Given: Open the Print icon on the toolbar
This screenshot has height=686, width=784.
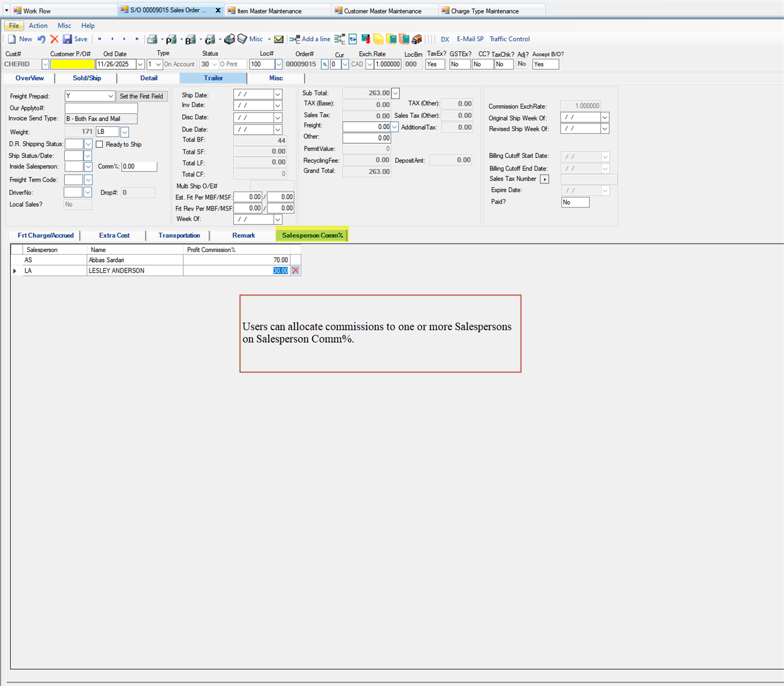Looking at the screenshot, I should (153, 39).
